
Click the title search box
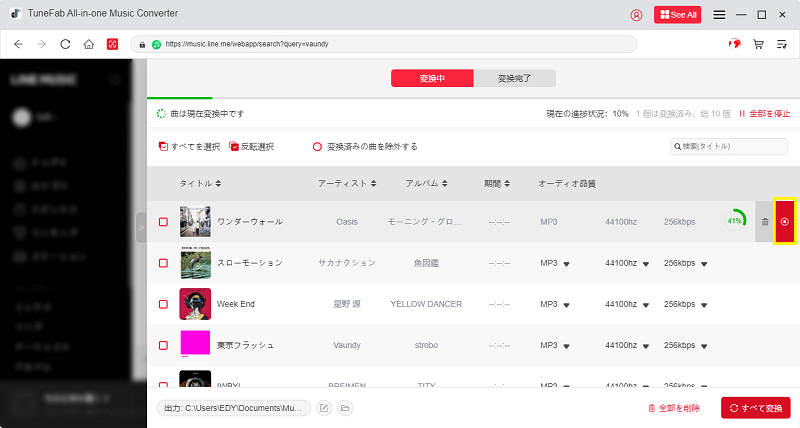pyautogui.click(x=729, y=146)
